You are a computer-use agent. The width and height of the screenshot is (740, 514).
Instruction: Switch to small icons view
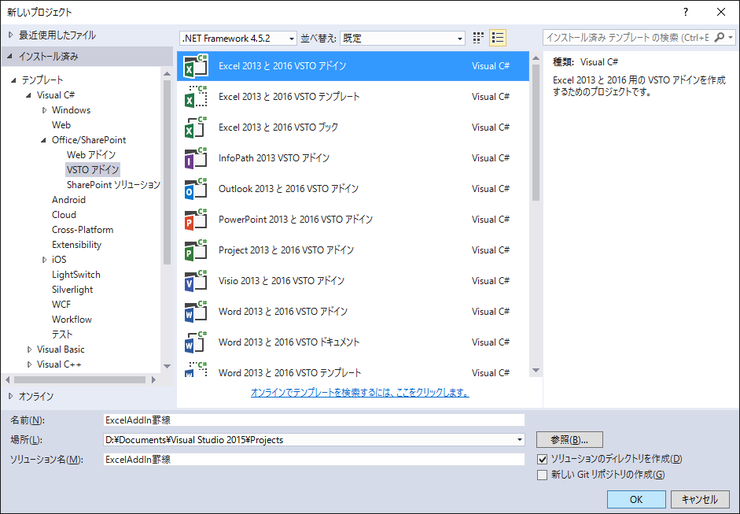tap(478, 38)
